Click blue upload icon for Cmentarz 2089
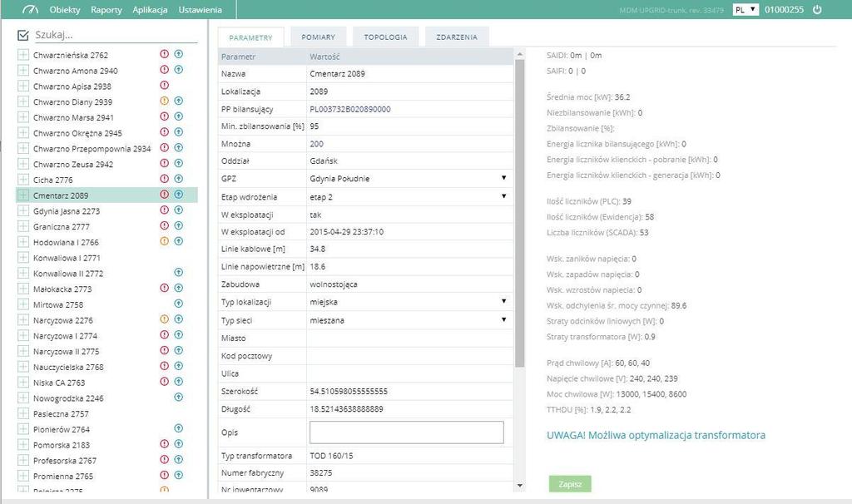Screen dimensions: 852x504 click(178, 195)
